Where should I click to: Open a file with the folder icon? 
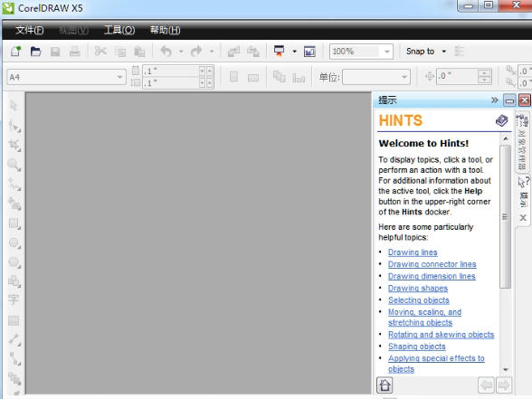click(x=35, y=52)
